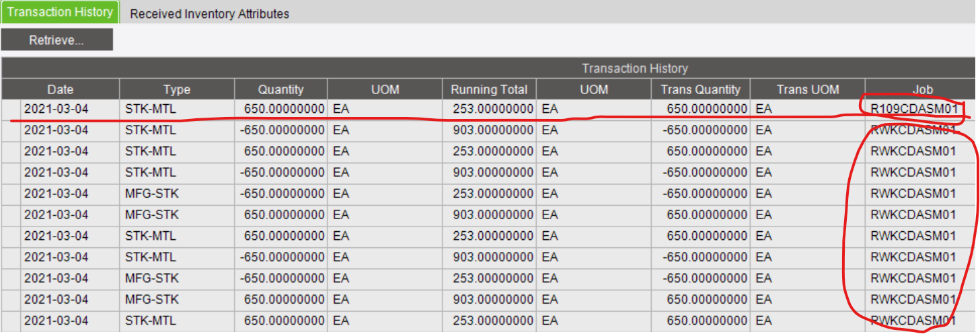This screenshot has height=334, width=980.
Task: Select the R109CDASM01 job cell
Action: click(920, 109)
